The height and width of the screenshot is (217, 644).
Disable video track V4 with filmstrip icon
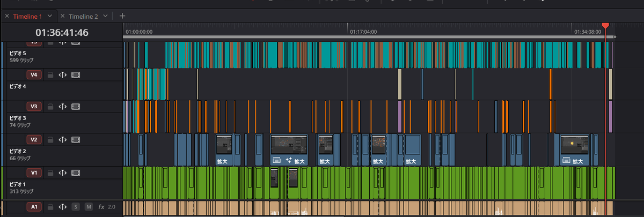pyautogui.click(x=76, y=74)
